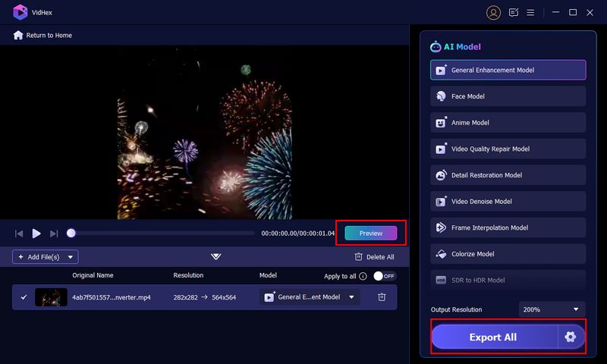The width and height of the screenshot is (607, 364).
Task: Toggle the Apply to all switch
Action: pos(384,277)
